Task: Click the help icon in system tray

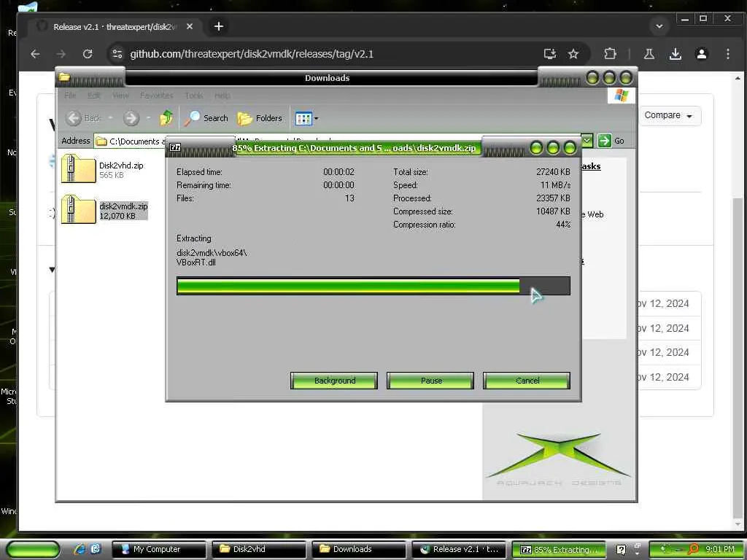Action: pos(621,550)
